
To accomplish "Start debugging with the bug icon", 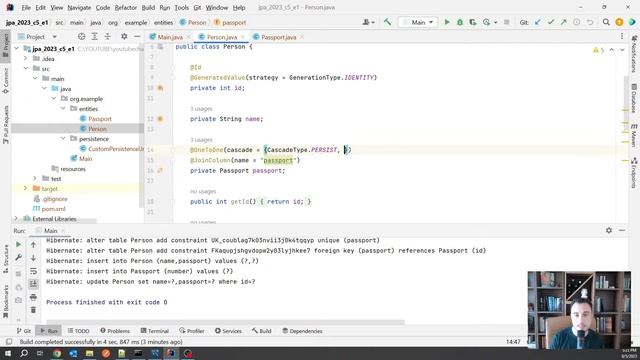I will pos(460,22).
